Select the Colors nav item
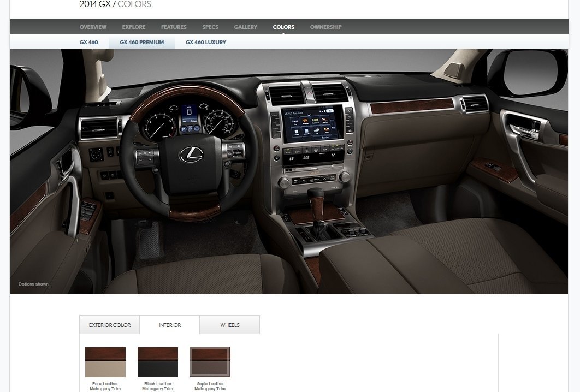This screenshot has height=392, width=580. coord(283,27)
